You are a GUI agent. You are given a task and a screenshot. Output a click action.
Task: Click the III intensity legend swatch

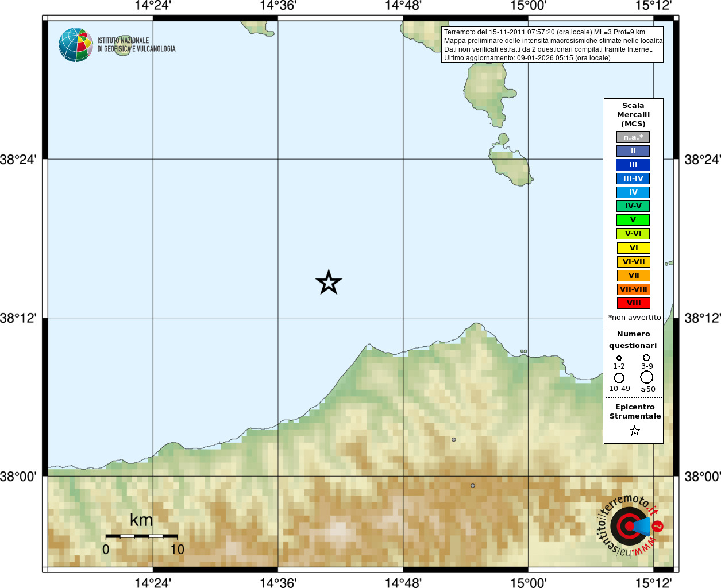click(633, 165)
